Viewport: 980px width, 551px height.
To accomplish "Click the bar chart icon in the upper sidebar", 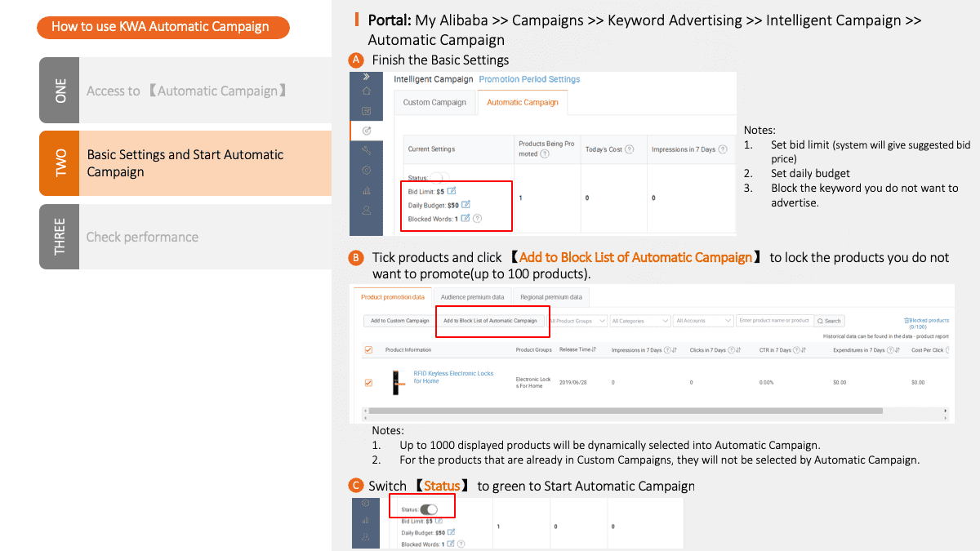I will pos(367,190).
